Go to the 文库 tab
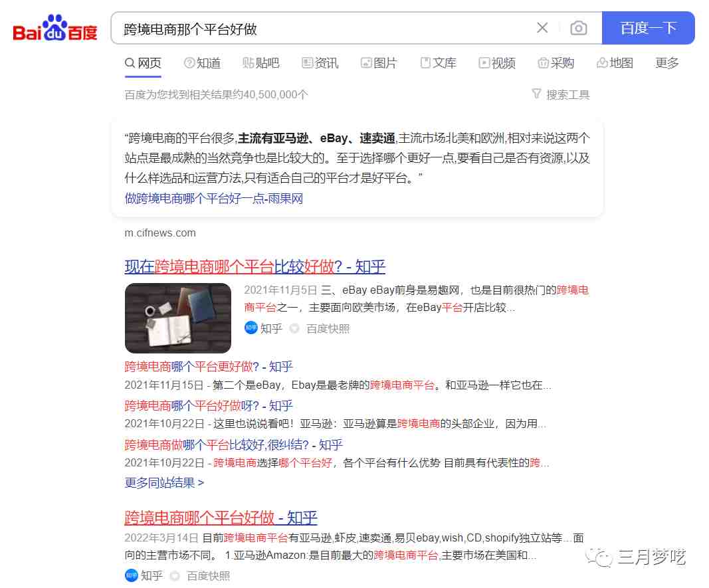This screenshot has height=588, width=709. click(438, 63)
